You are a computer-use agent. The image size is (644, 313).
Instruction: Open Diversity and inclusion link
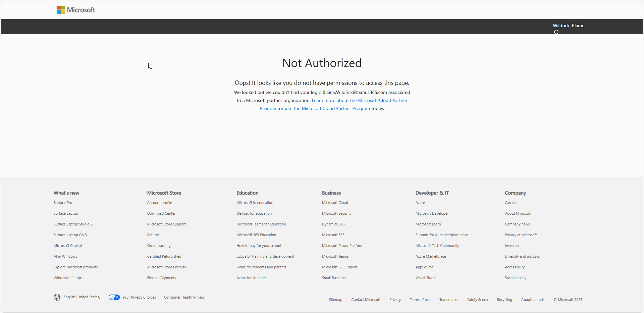(x=523, y=256)
